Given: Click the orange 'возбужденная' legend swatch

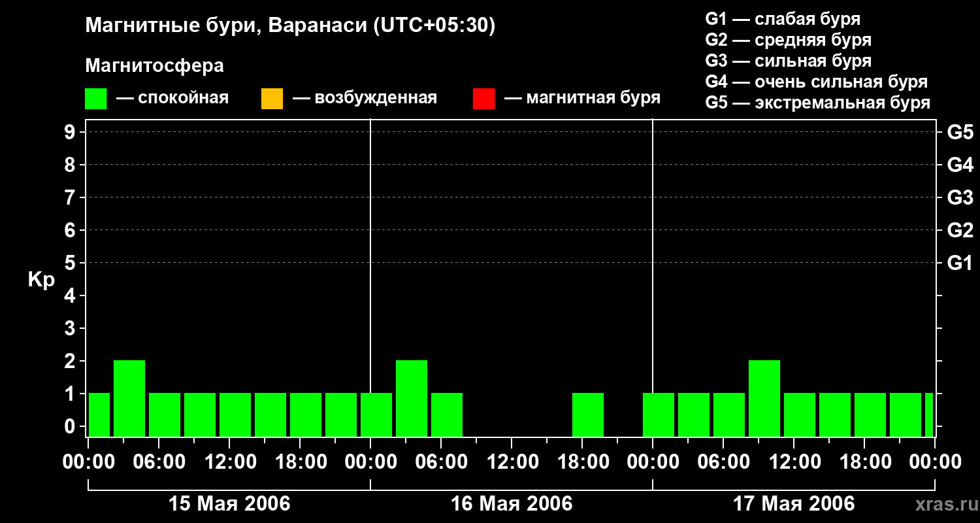Looking at the screenshot, I should 272,99.
